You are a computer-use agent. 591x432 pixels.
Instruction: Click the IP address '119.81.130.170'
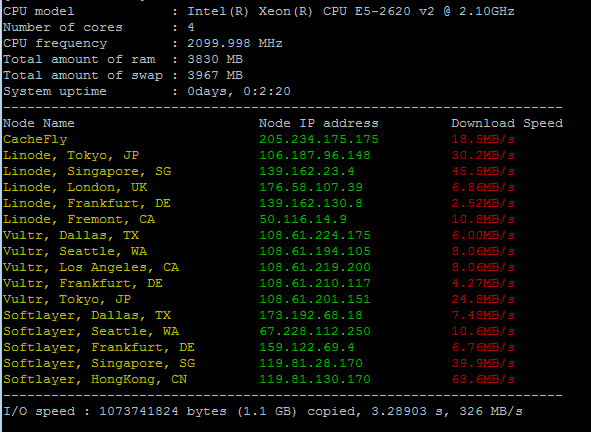point(315,380)
